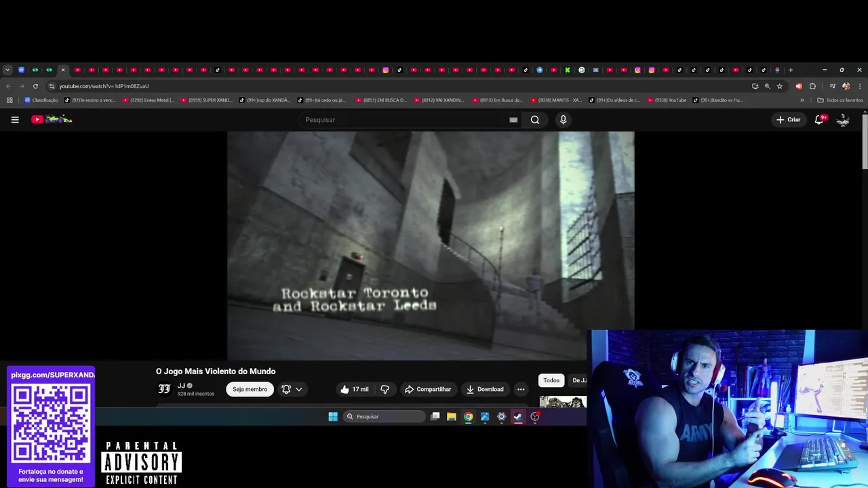Switch to the Telegram tab in tab strip
868x488 pixels.
click(540, 70)
